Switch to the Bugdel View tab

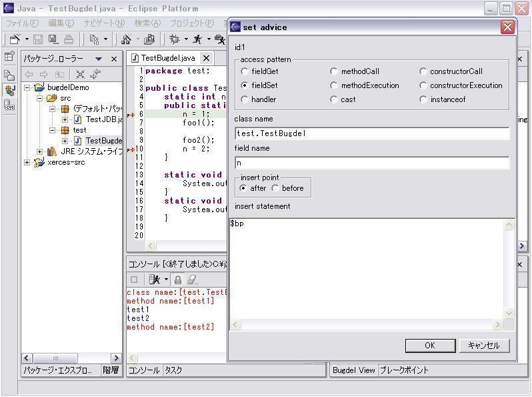coord(354,370)
